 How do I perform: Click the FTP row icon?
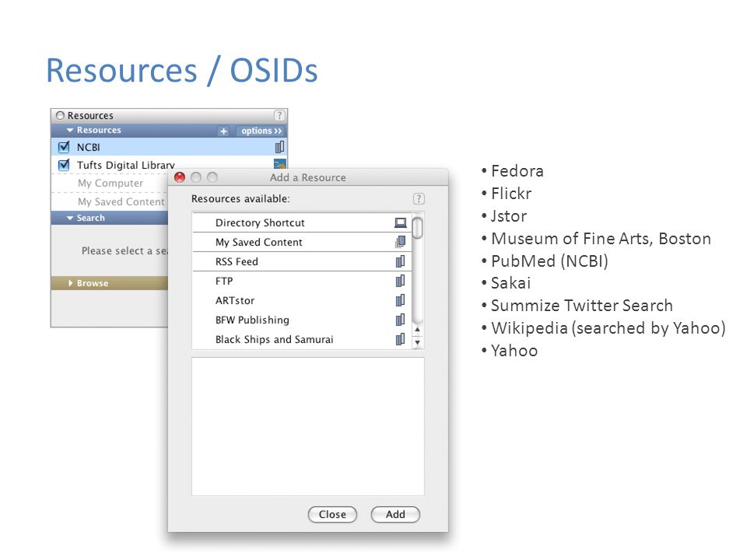(x=400, y=281)
